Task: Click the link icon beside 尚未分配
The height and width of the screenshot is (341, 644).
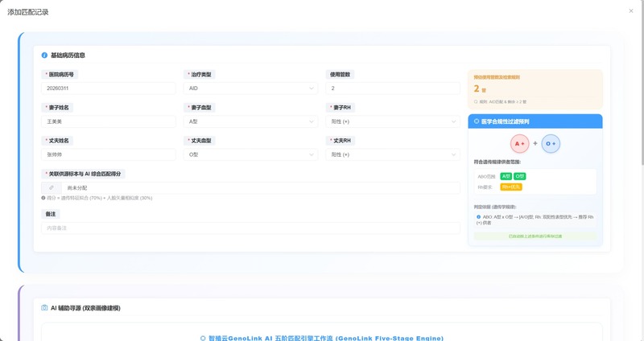Action: pyautogui.click(x=52, y=188)
